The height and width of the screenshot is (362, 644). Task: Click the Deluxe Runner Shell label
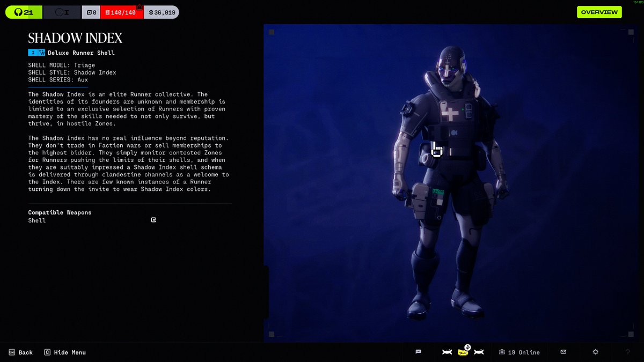(x=81, y=53)
